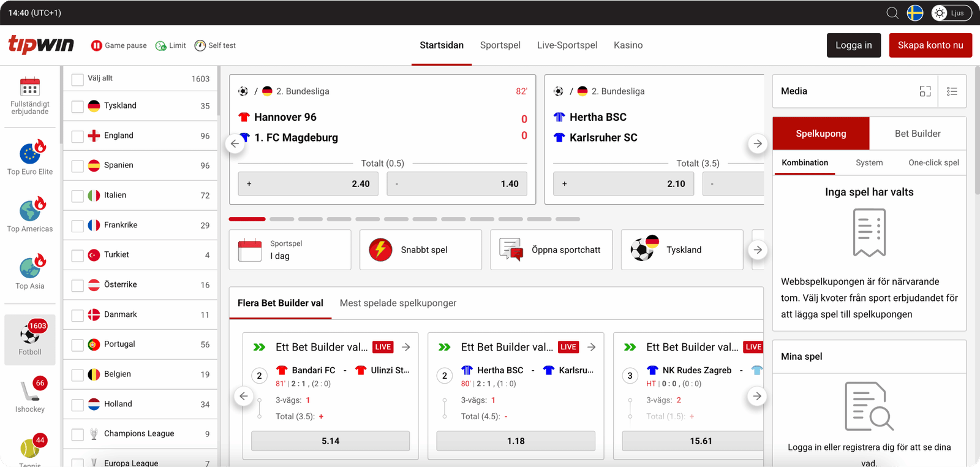Open the Media list view icon
This screenshot has height=467, width=980.
tap(952, 91)
